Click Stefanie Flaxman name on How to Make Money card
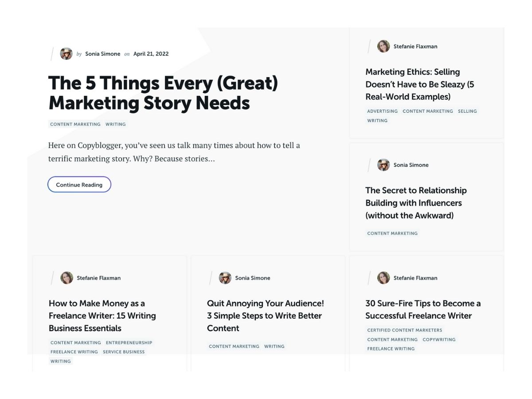 (x=98, y=278)
